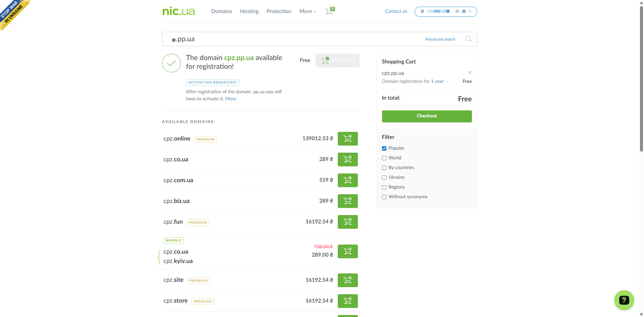Change registration period from 1 year
The height and width of the screenshot is (317, 644).
point(440,82)
